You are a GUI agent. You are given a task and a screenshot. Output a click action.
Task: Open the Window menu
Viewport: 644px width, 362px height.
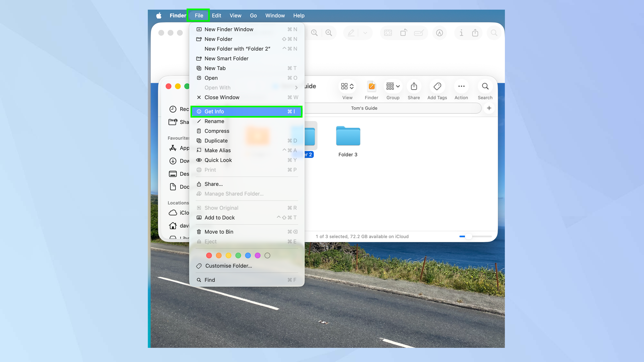pos(275,15)
